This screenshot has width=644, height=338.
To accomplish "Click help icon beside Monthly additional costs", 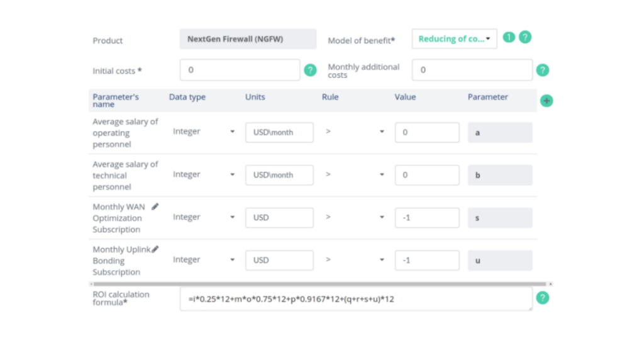I will point(543,70).
